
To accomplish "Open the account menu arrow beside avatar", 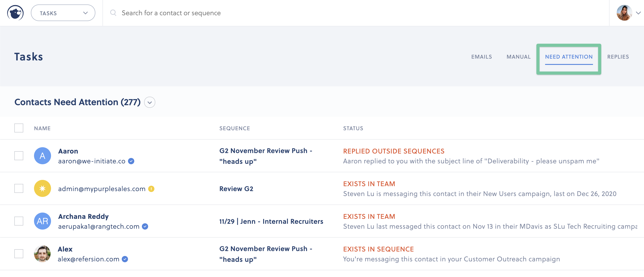I will pyautogui.click(x=638, y=13).
